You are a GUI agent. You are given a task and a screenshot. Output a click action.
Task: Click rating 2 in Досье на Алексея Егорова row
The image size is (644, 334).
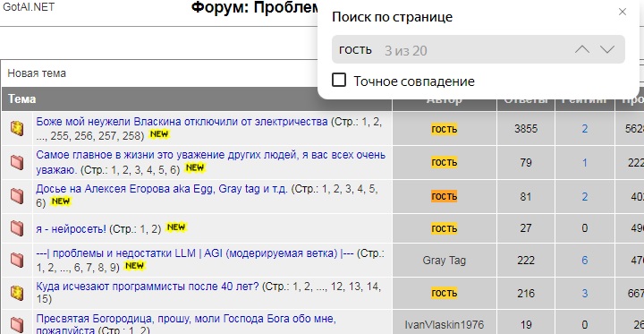584,197
